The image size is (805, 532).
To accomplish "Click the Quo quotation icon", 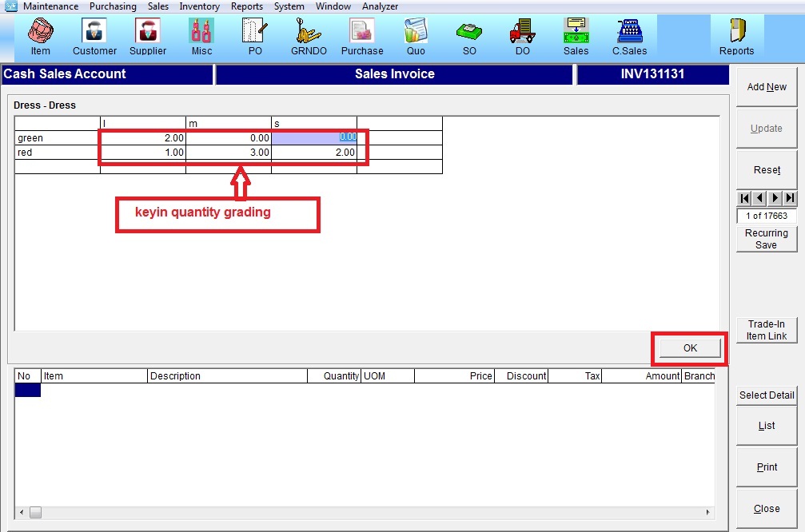I will tap(416, 37).
